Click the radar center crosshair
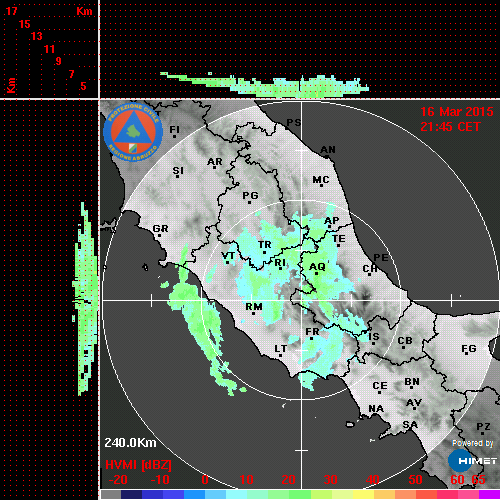 coord(302,300)
